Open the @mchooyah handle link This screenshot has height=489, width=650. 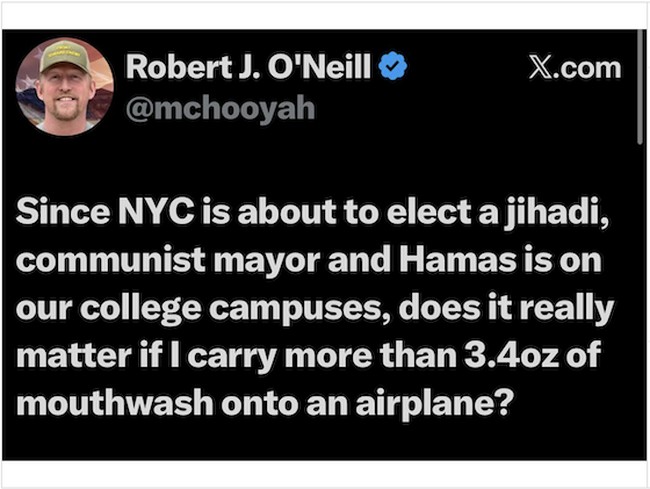219,107
